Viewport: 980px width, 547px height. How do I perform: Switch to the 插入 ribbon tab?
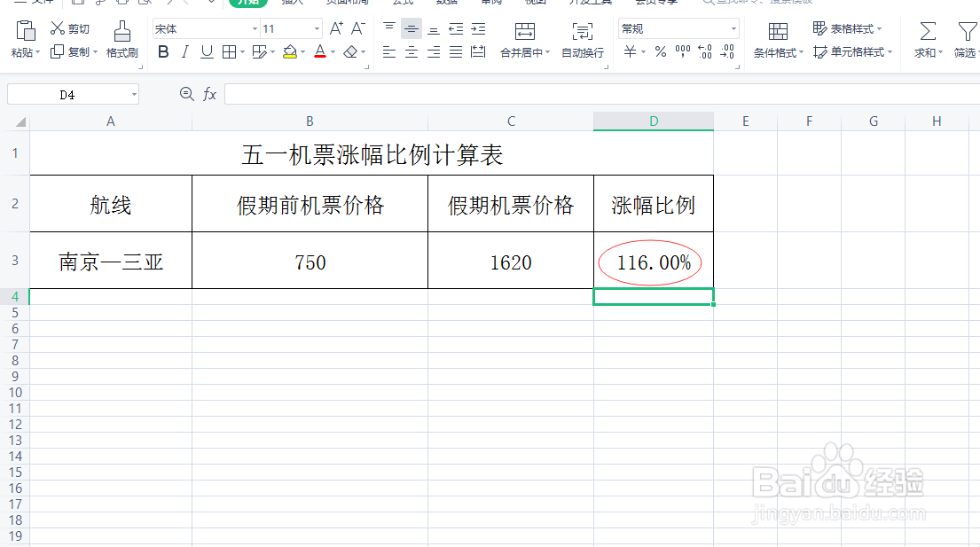coord(293,2)
